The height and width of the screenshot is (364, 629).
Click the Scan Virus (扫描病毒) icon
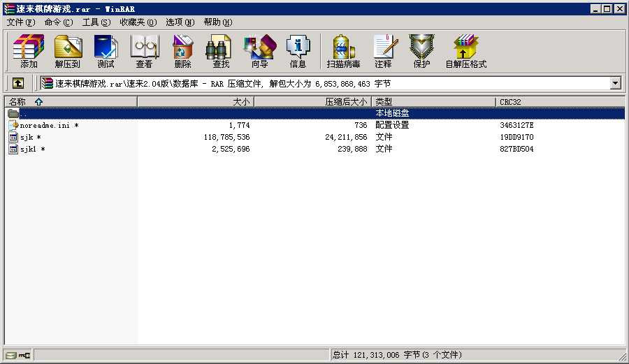coord(343,51)
